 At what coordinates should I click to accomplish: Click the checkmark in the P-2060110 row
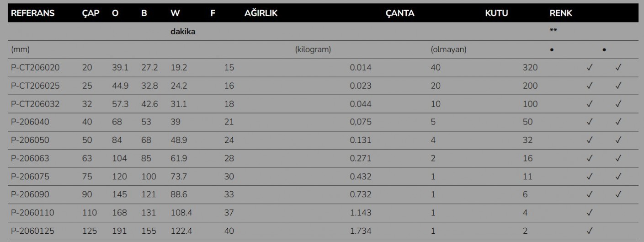point(589,213)
